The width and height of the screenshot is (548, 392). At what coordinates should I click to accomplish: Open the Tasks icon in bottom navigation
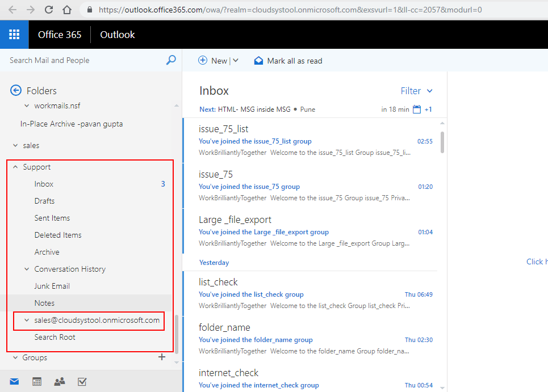pos(82,381)
